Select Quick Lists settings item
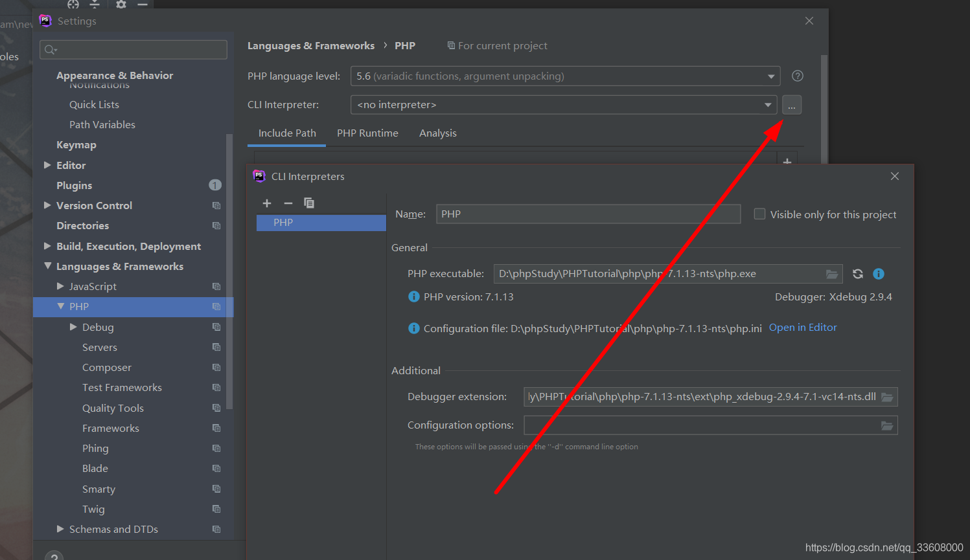 pyautogui.click(x=94, y=105)
